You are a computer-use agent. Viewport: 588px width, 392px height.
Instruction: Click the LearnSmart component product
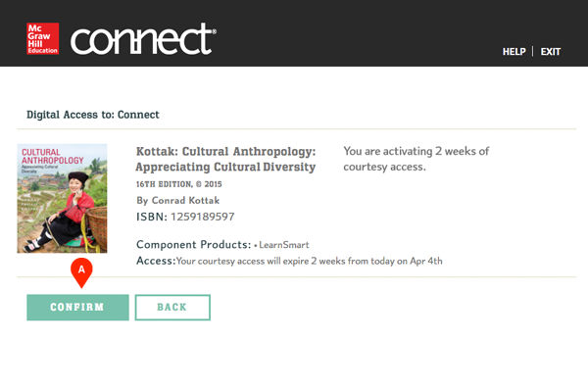283,245
